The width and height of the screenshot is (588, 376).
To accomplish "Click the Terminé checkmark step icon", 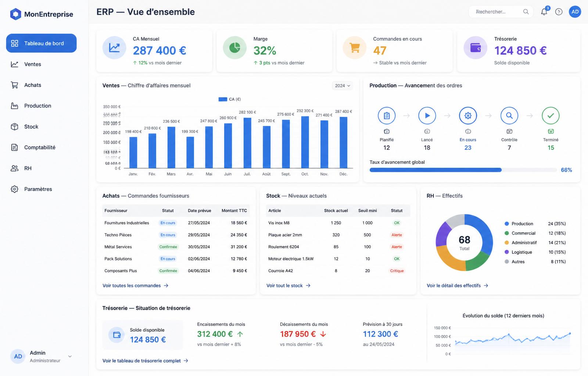I will (551, 116).
